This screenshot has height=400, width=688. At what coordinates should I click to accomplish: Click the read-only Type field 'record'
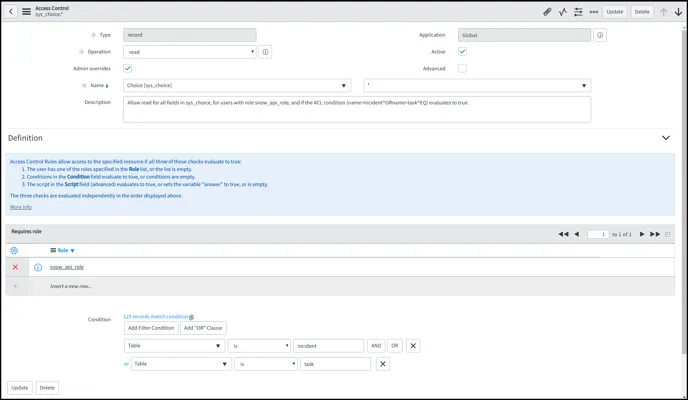[190, 35]
